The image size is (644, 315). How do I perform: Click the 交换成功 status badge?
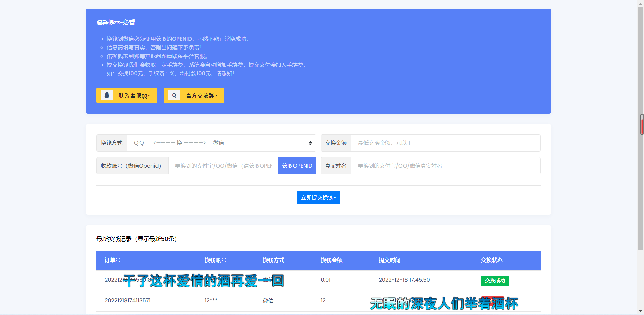495,281
